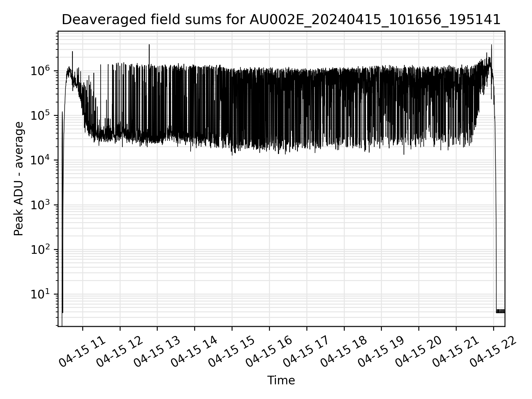This screenshot has height=399, width=532.
Task: Click the x tick label '04-15 11'
Action: click(82, 352)
